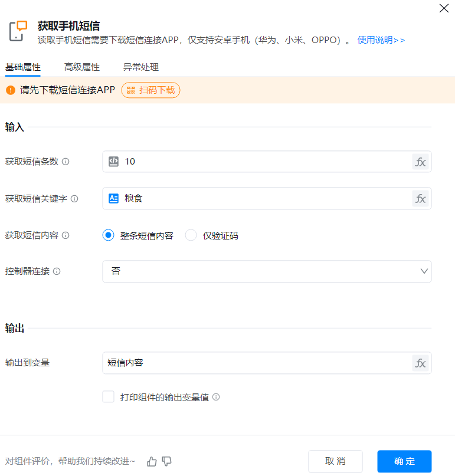Screen dimensions: 455x476
Task: Enable 打印组件的输出变量值 checkbox
Action: coord(108,397)
